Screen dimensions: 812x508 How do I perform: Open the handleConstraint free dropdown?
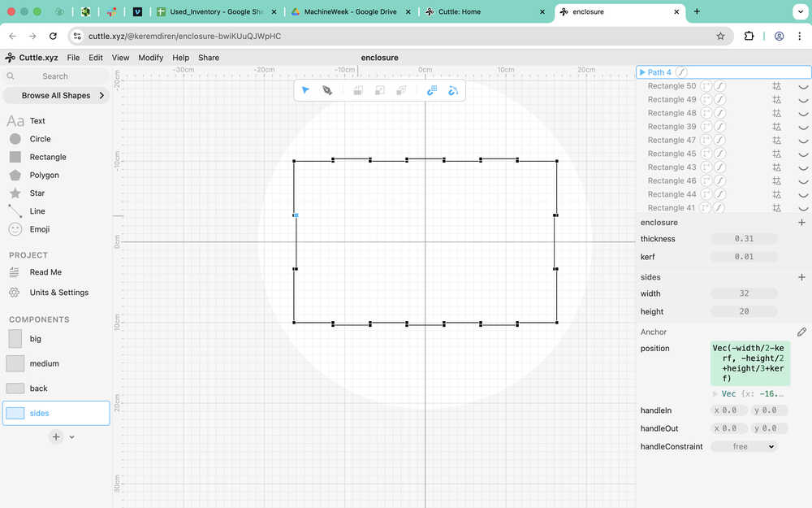[744, 446]
